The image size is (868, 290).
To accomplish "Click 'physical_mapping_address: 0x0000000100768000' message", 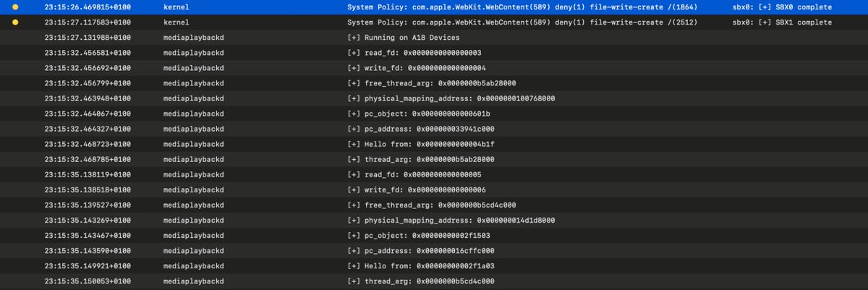I will [451, 98].
